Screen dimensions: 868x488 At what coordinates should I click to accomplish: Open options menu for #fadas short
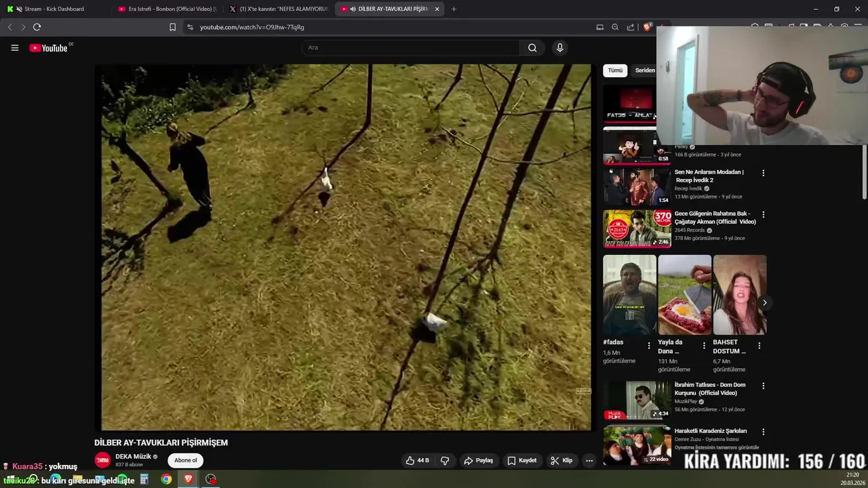[649, 346]
